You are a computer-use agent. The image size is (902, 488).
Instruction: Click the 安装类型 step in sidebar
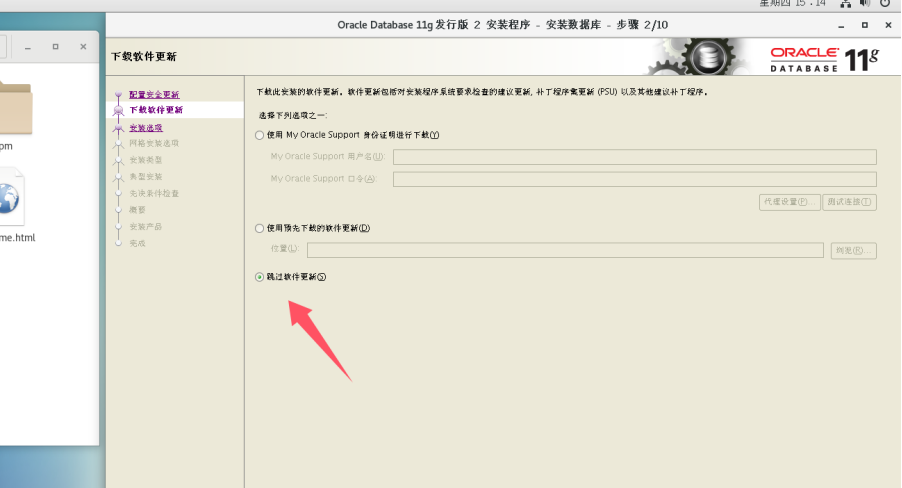click(146, 160)
